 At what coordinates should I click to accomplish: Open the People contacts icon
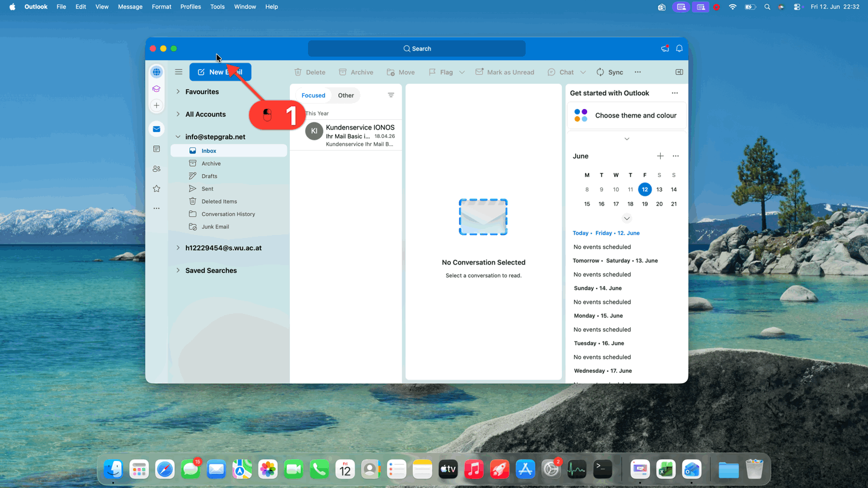(157, 169)
